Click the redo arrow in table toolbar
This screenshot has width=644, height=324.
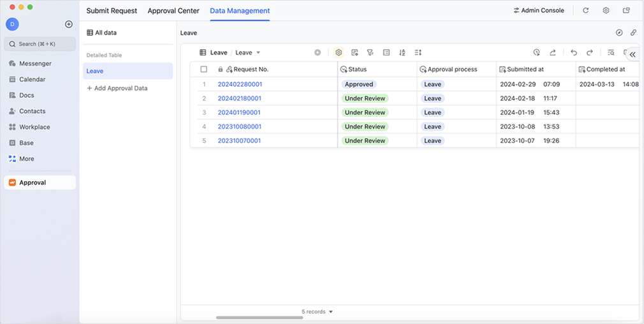590,53
